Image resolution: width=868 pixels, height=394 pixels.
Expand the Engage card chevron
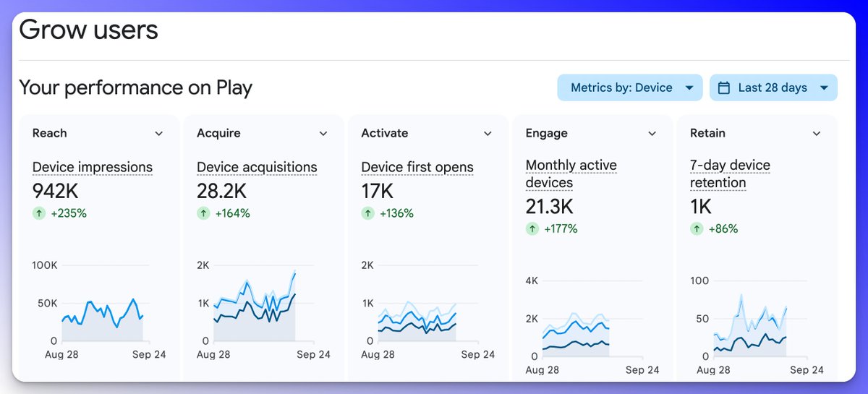(652, 134)
